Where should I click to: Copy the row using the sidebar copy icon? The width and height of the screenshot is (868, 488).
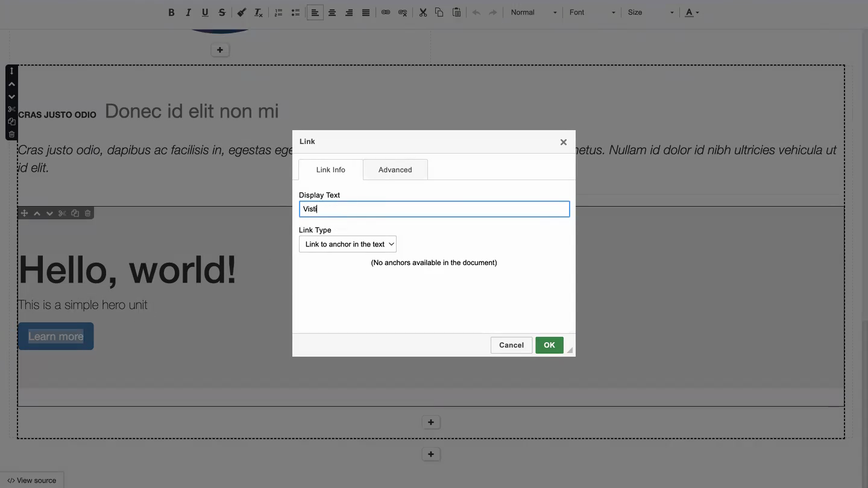[x=11, y=122]
